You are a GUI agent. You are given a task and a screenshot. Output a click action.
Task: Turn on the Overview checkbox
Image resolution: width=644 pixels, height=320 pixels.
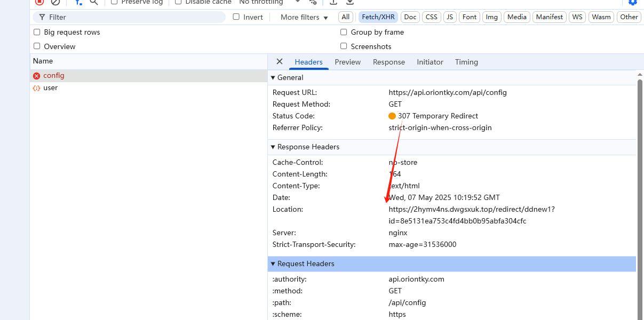click(37, 46)
